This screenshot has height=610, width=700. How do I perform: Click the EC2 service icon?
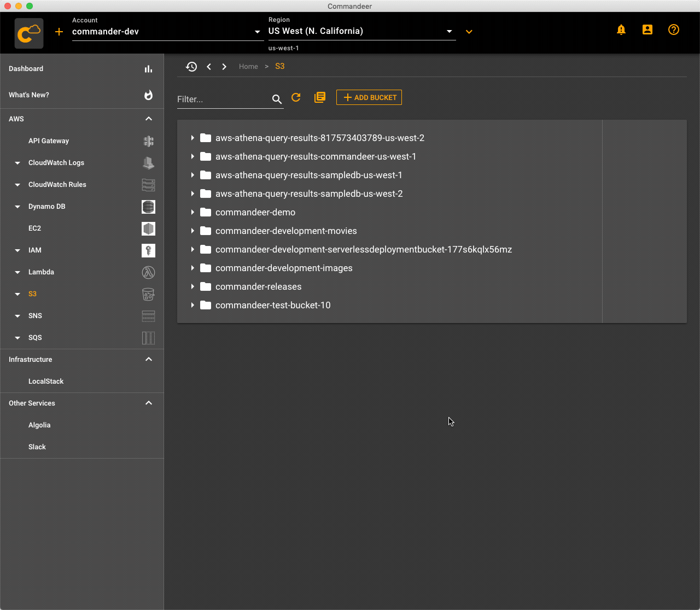pos(148,228)
